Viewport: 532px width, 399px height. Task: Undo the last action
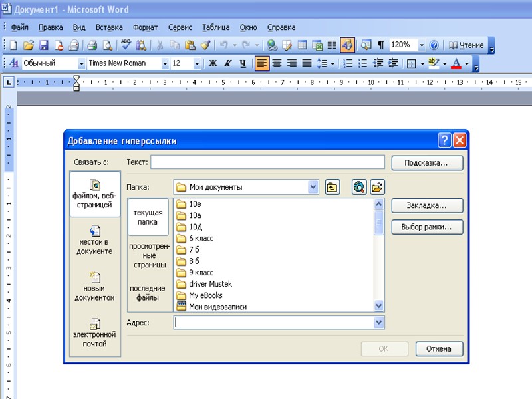click(x=223, y=45)
